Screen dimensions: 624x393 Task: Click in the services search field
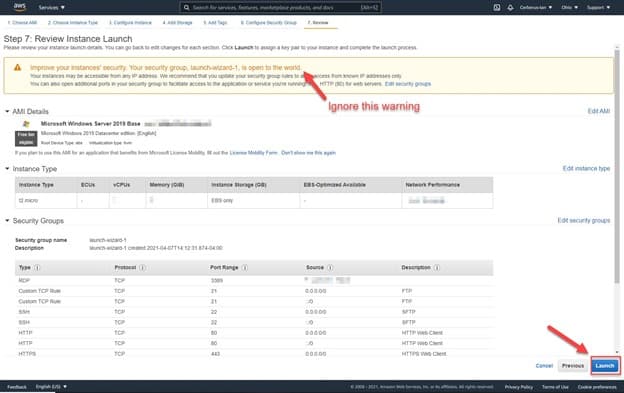coord(280,7)
